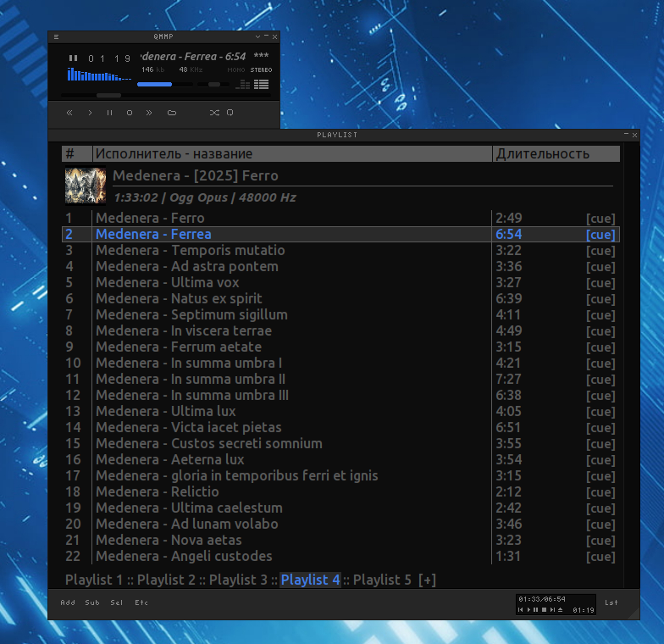
Task: Select track 11 In summa umbra II
Action: click(191, 379)
